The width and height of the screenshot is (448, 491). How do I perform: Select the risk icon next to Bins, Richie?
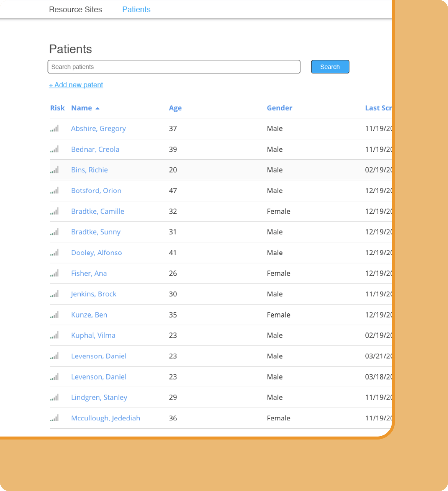click(54, 170)
